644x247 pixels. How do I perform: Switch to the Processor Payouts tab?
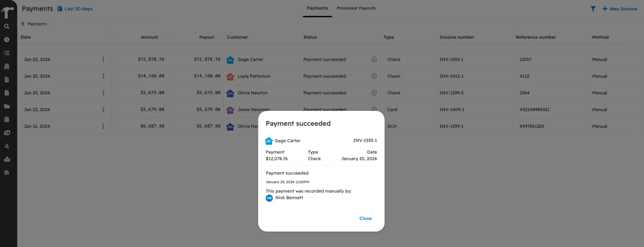coord(356,8)
